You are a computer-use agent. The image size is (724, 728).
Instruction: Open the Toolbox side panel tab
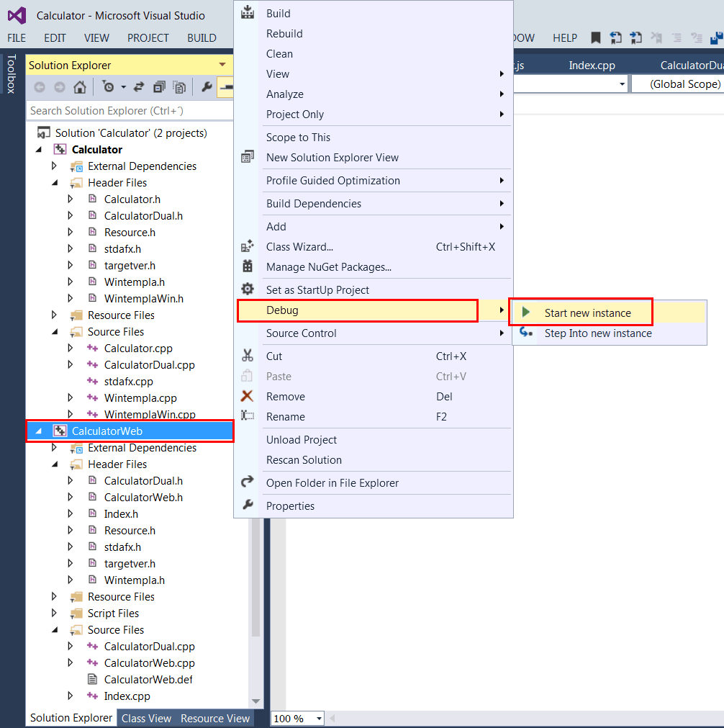click(x=12, y=74)
